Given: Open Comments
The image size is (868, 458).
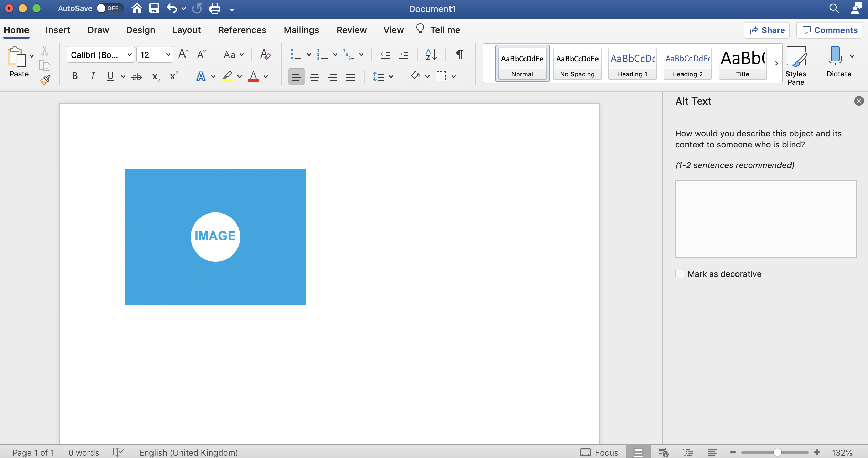Looking at the screenshot, I should coord(829,30).
